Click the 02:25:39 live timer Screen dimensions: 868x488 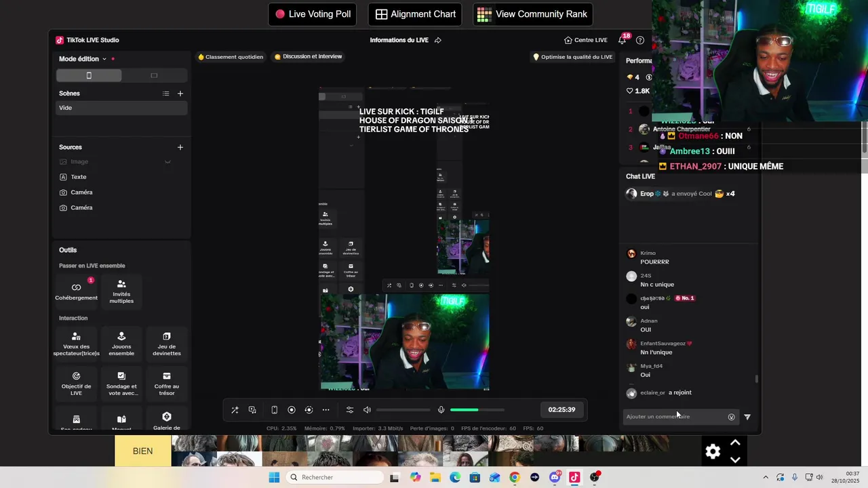click(561, 410)
